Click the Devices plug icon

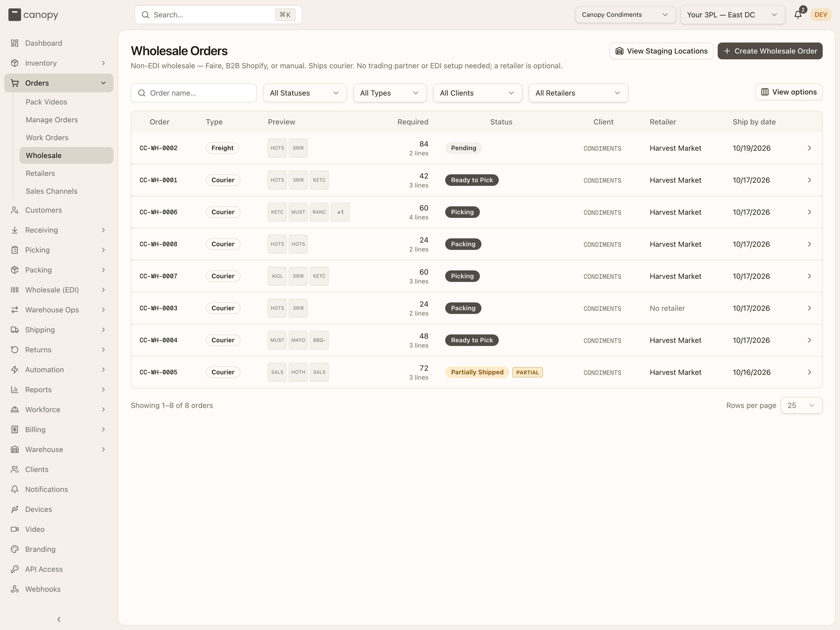pyautogui.click(x=15, y=509)
